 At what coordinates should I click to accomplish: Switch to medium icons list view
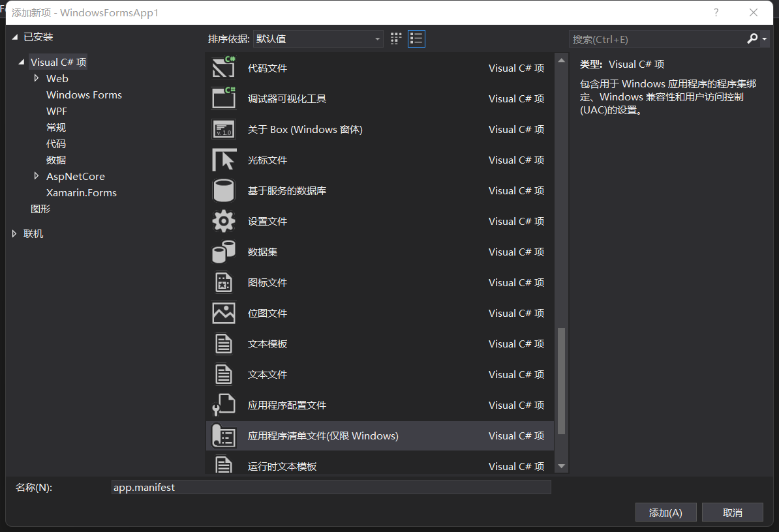pos(416,38)
